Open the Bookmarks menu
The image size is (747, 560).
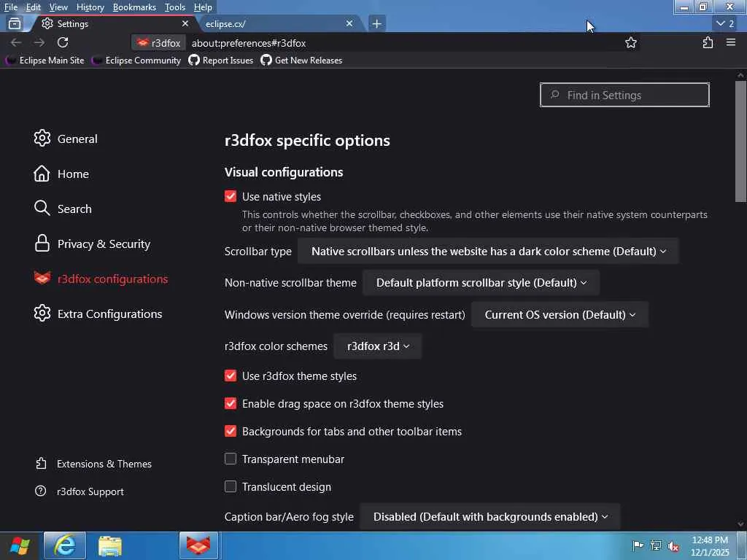tap(134, 7)
